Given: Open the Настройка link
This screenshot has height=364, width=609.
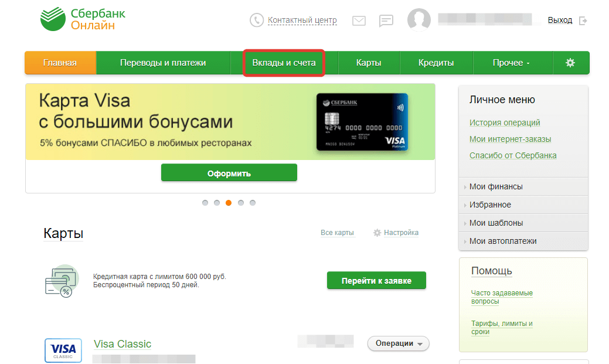Looking at the screenshot, I should [401, 233].
